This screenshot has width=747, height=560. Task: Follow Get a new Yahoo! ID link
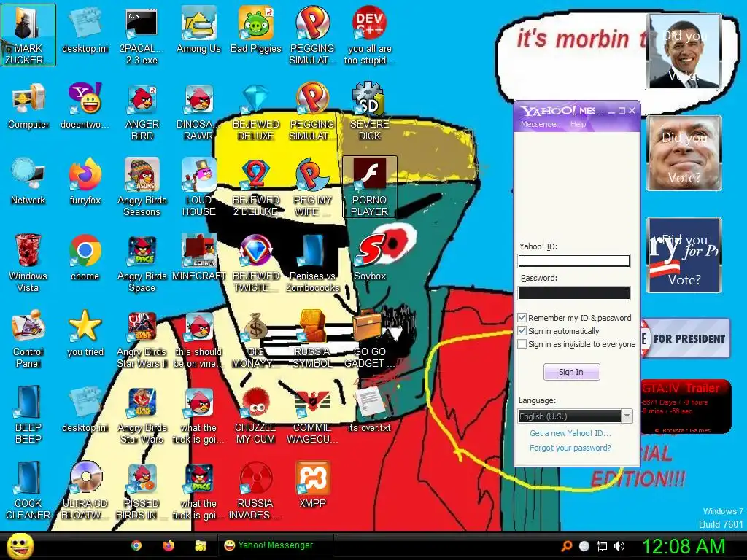[x=570, y=433]
